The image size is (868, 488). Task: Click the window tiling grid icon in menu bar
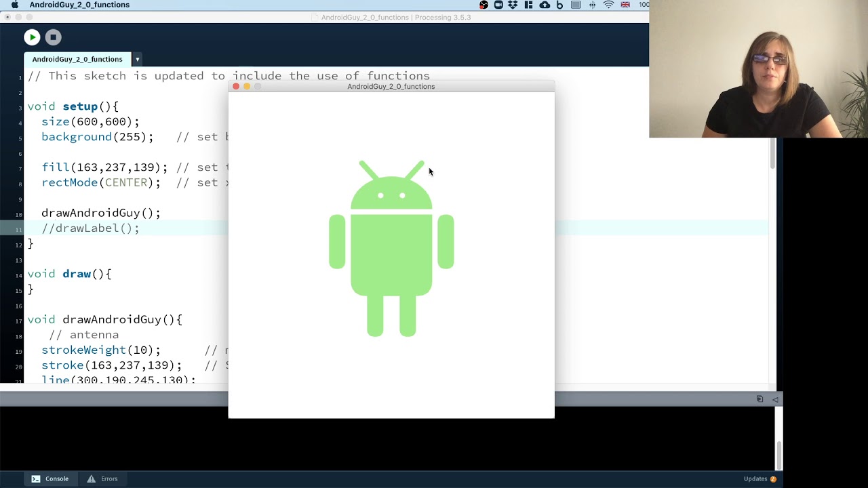click(528, 5)
